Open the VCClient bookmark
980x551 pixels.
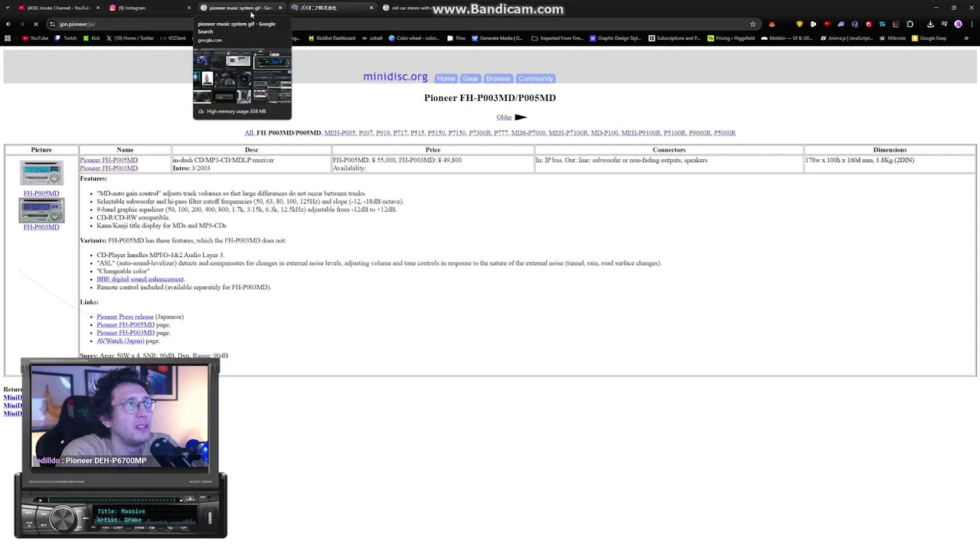point(173,38)
